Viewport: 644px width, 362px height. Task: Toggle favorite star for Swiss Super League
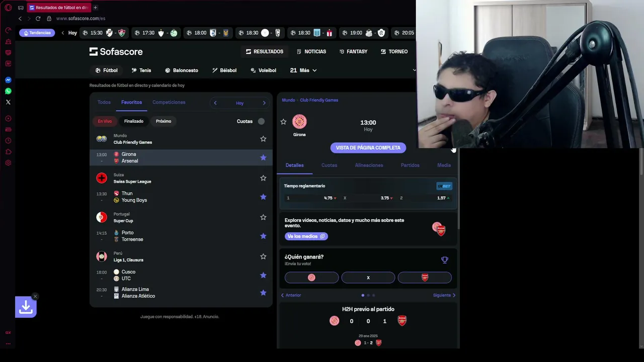tap(263, 178)
